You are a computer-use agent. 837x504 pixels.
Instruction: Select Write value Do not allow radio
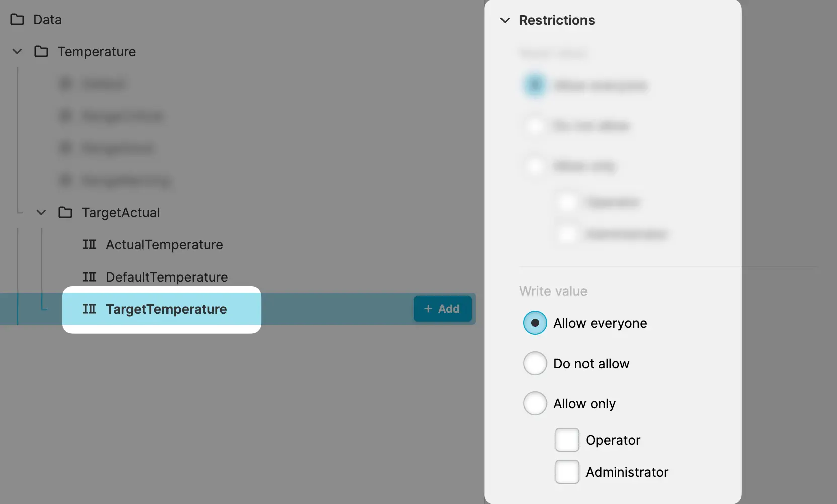pos(535,363)
